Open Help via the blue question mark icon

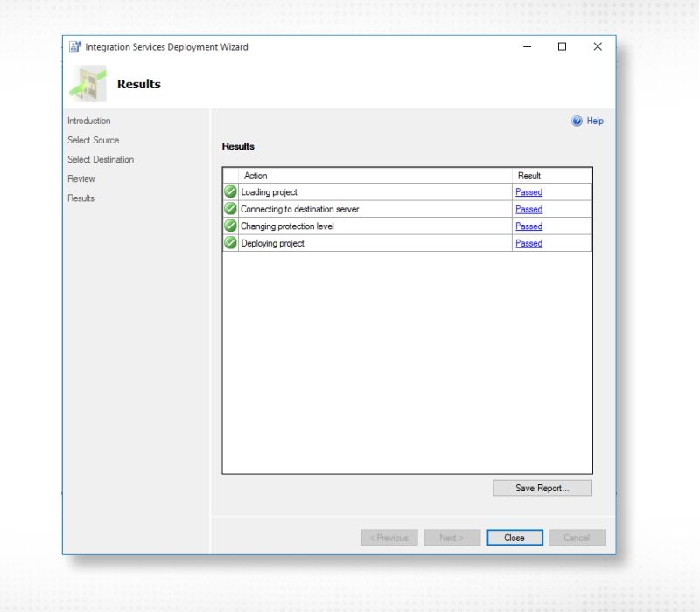pos(577,121)
